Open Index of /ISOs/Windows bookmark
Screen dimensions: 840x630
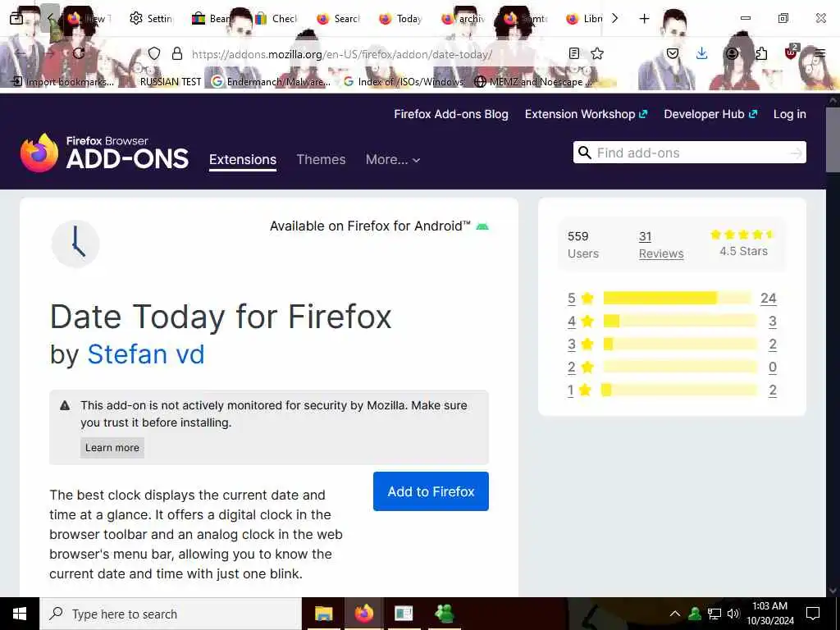404,81
